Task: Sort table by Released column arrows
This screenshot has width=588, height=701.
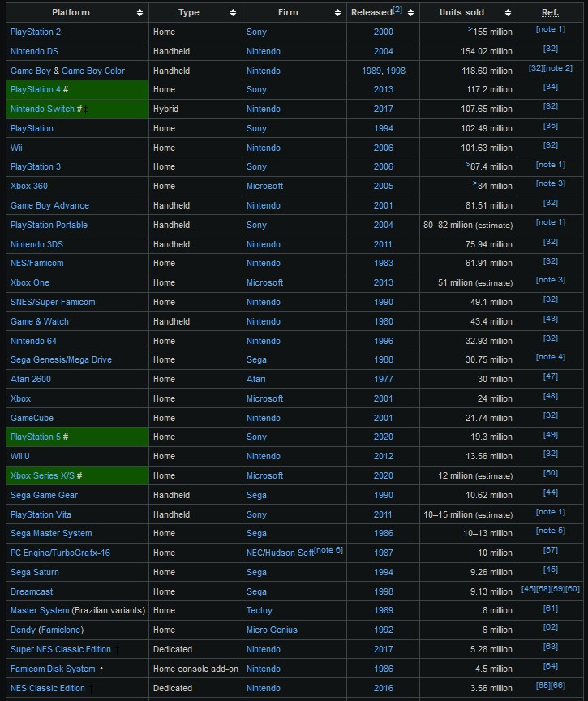Action: click(410, 12)
